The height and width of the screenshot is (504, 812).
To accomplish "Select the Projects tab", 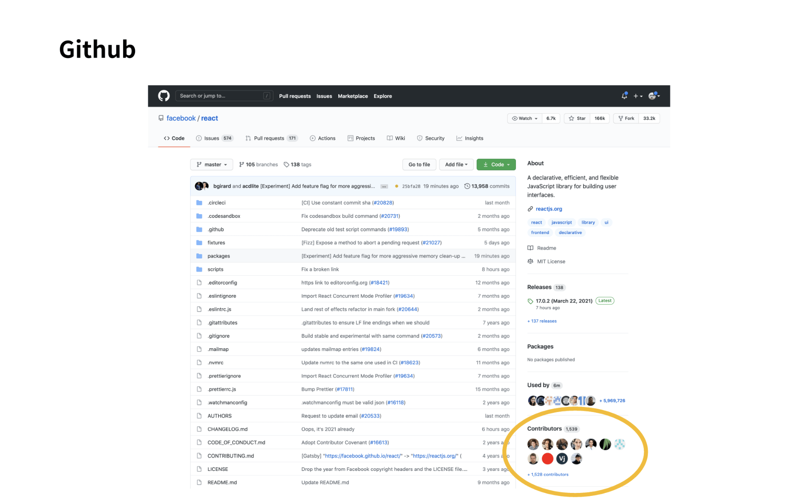I will [x=361, y=138].
